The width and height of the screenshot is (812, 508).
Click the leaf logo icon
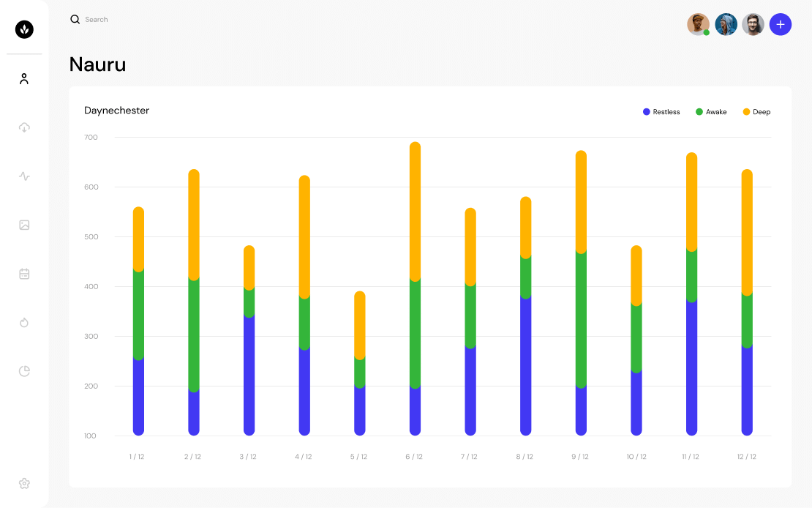click(x=24, y=29)
